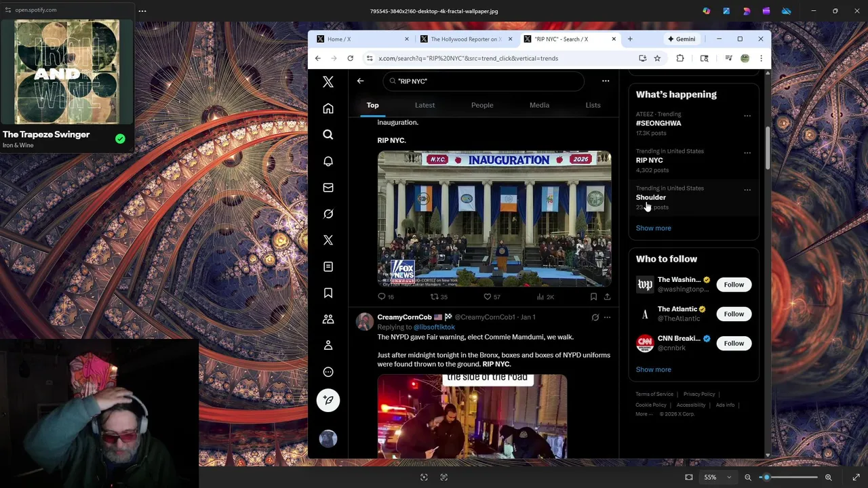
Task: Select the Latest search tab
Action: pyautogui.click(x=425, y=105)
